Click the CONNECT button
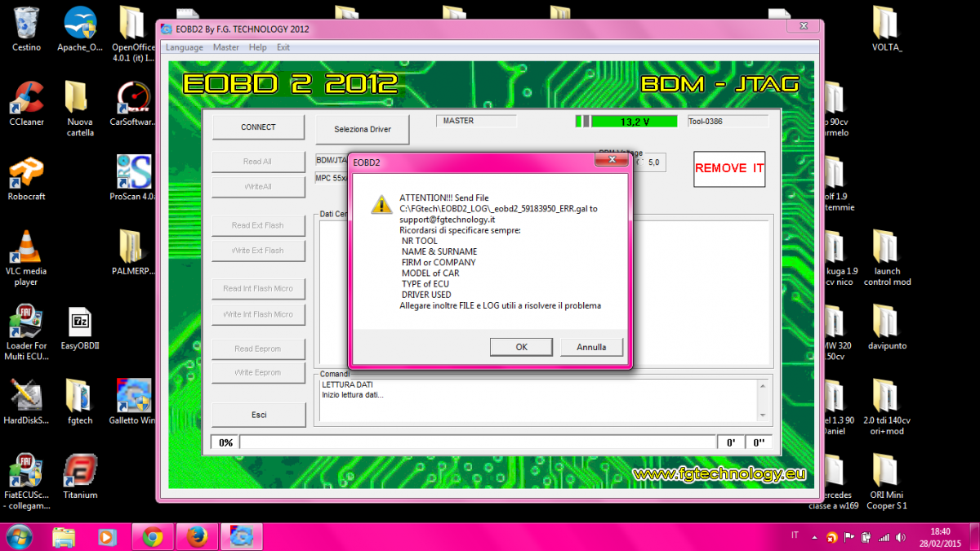The width and height of the screenshot is (980, 551). [x=258, y=127]
